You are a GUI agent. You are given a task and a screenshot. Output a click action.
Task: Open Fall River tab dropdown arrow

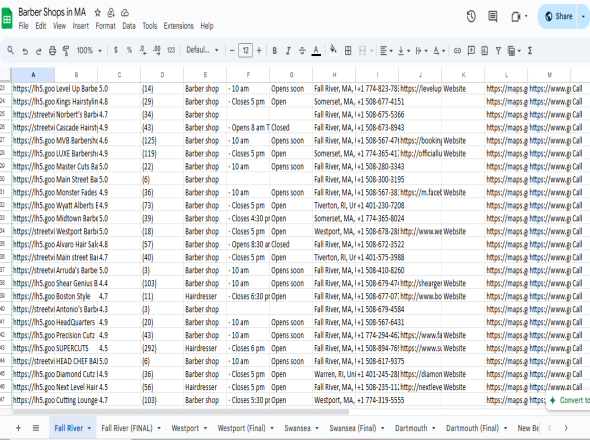tap(89, 428)
